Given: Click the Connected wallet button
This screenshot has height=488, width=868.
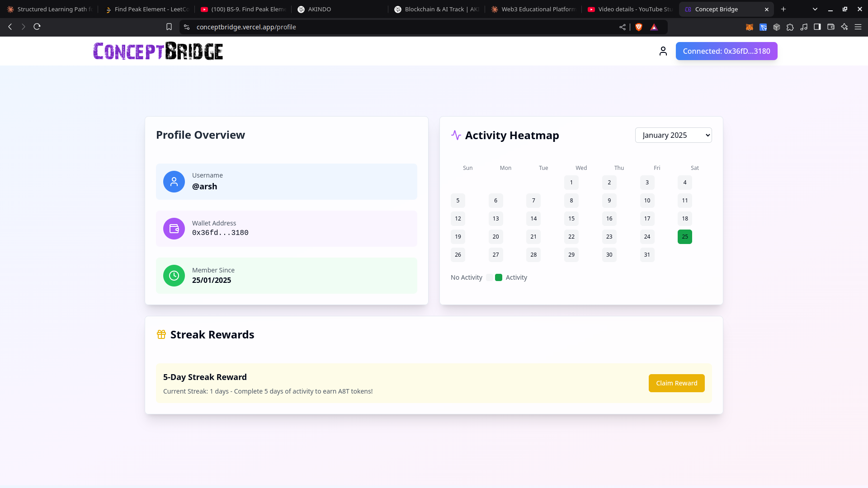Looking at the screenshot, I should (x=726, y=51).
